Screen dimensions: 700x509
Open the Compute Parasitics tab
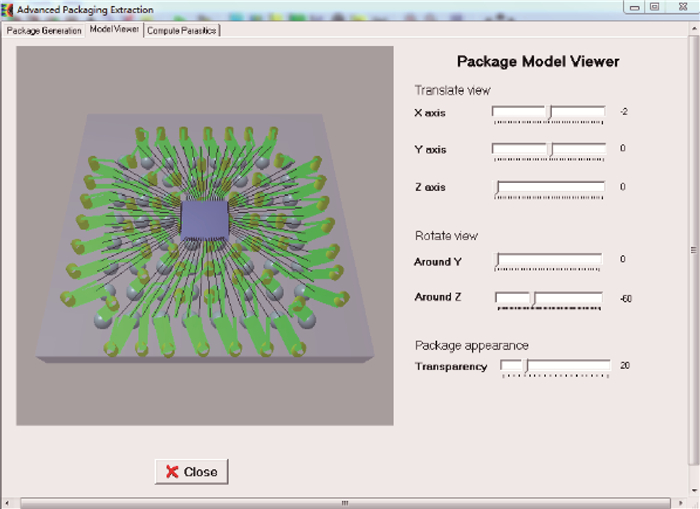pyautogui.click(x=182, y=30)
